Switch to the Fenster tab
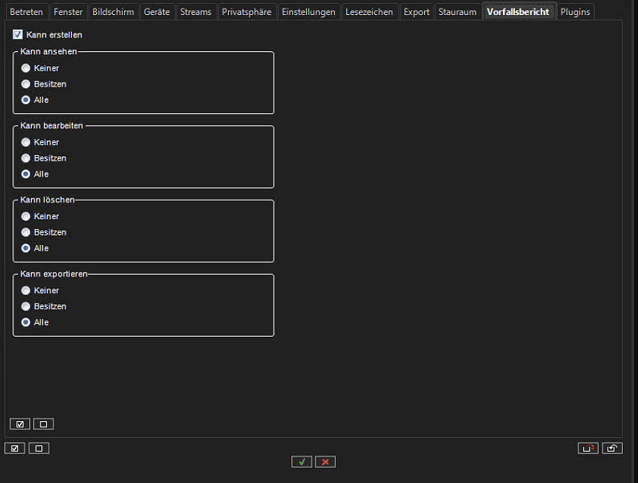Screen dimensions: 638x483 tap(68, 12)
